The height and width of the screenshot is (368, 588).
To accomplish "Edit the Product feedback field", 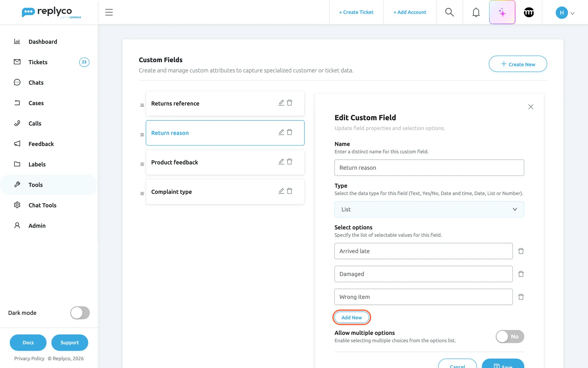I will pos(281,162).
